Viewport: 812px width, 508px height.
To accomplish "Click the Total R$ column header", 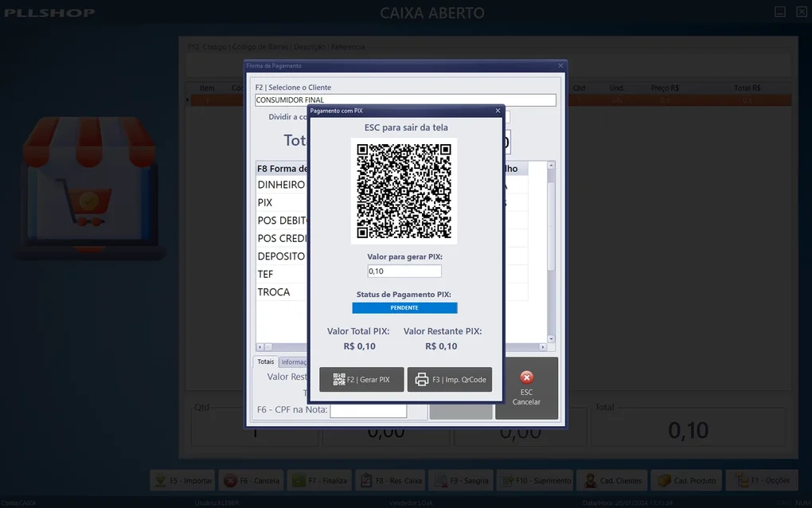I will pos(748,88).
